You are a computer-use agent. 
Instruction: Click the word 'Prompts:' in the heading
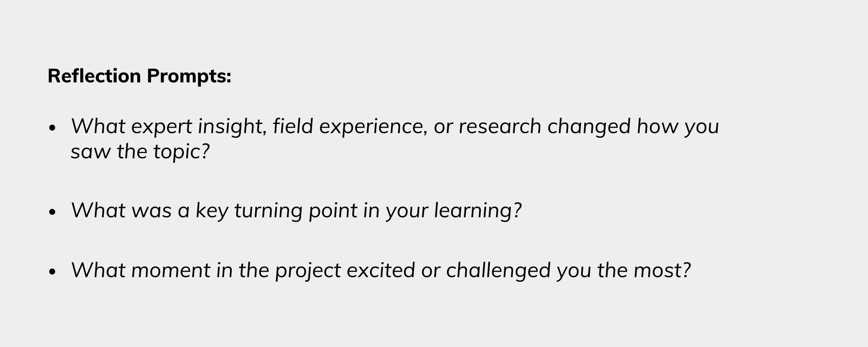189,77
